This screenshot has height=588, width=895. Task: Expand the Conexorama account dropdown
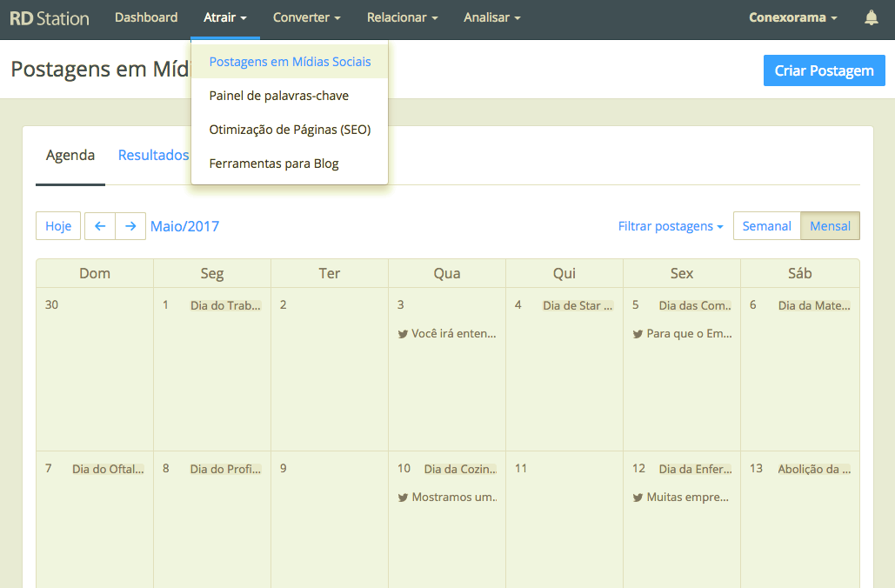click(x=793, y=17)
